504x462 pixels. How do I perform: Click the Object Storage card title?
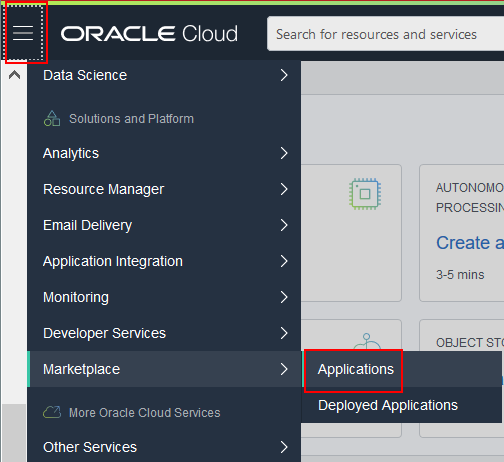pos(470,343)
